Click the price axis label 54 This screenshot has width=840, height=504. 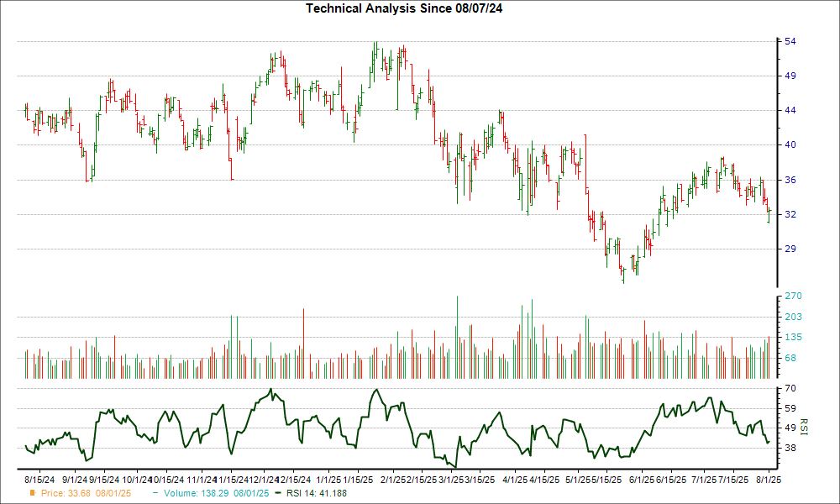790,41
